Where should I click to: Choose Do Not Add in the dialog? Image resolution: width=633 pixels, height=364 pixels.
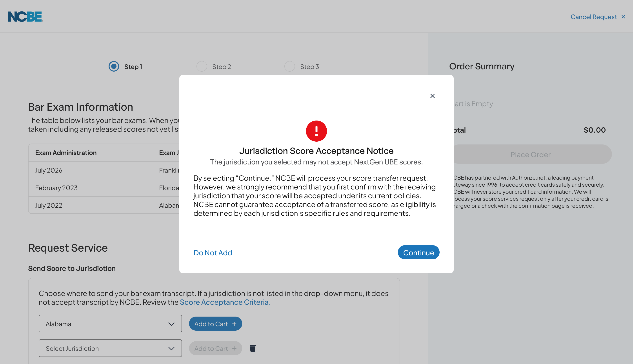213,253
